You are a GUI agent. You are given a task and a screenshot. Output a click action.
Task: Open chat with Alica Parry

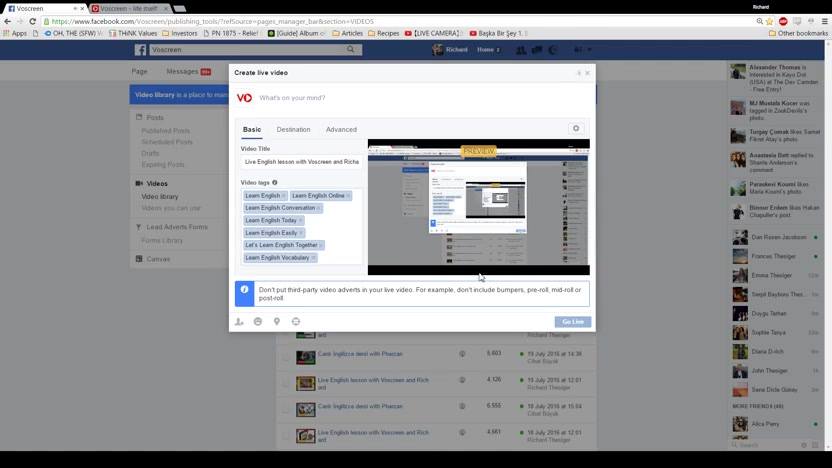[x=776, y=424]
